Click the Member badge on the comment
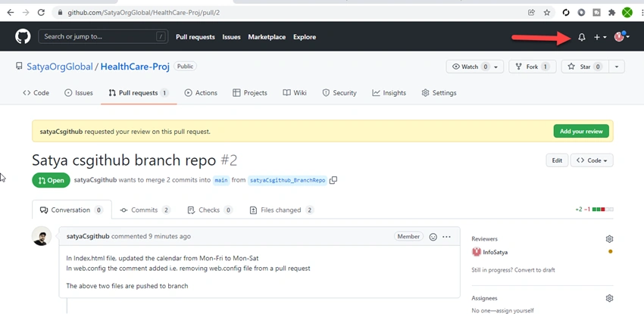644x314 pixels. pyautogui.click(x=408, y=237)
